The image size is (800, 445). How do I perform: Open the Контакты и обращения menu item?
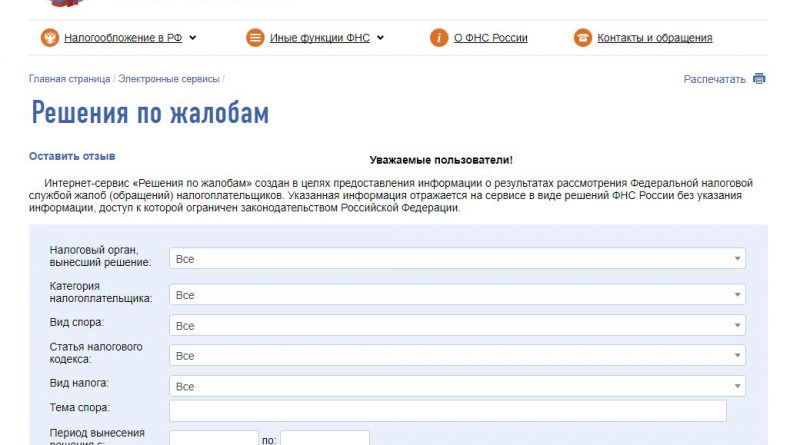point(655,38)
